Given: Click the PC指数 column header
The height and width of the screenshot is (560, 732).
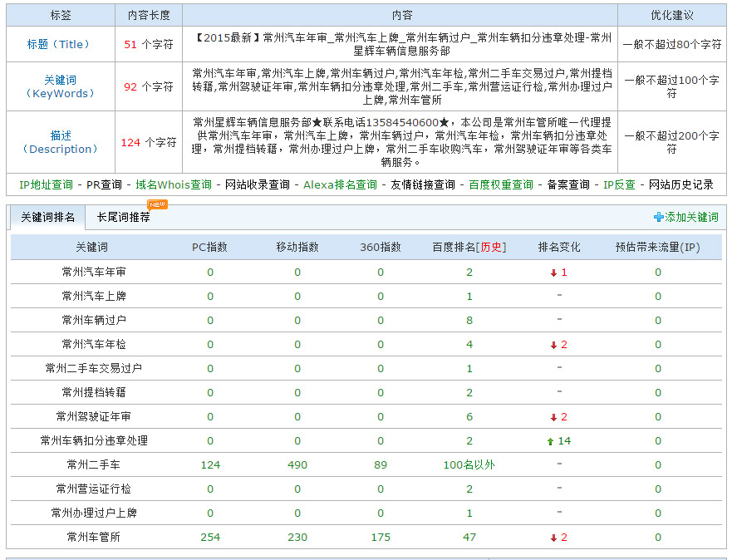Looking at the screenshot, I should pyautogui.click(x=209, y=248).
